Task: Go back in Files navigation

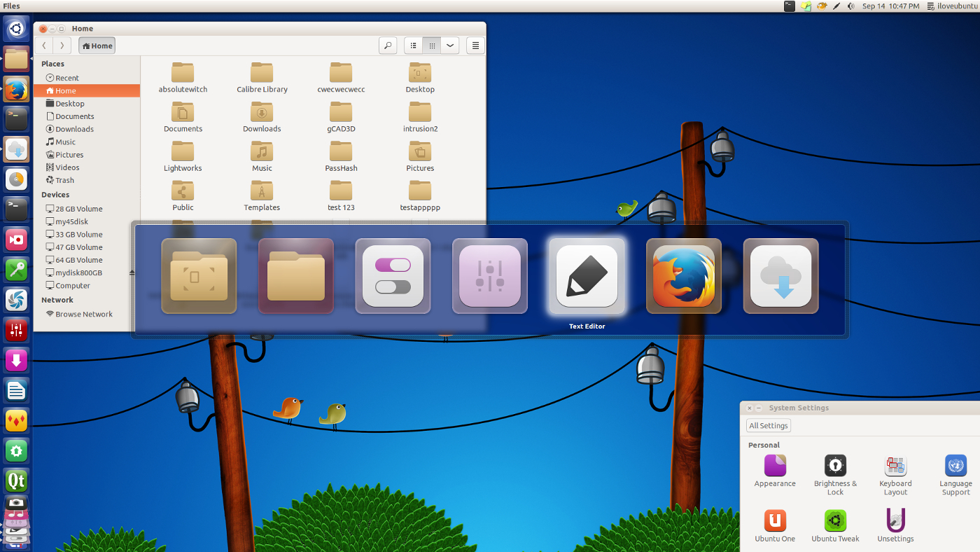Action: 44,46
